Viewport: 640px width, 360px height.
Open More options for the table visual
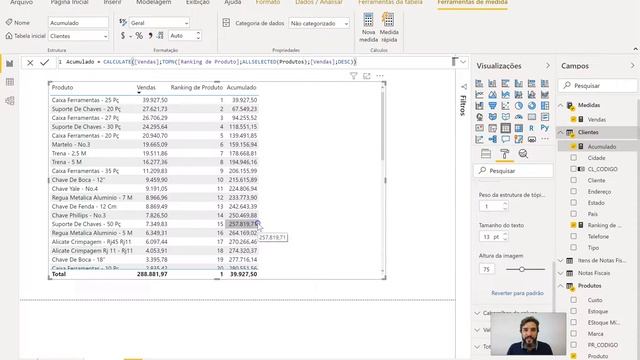[x=380, y=76]
